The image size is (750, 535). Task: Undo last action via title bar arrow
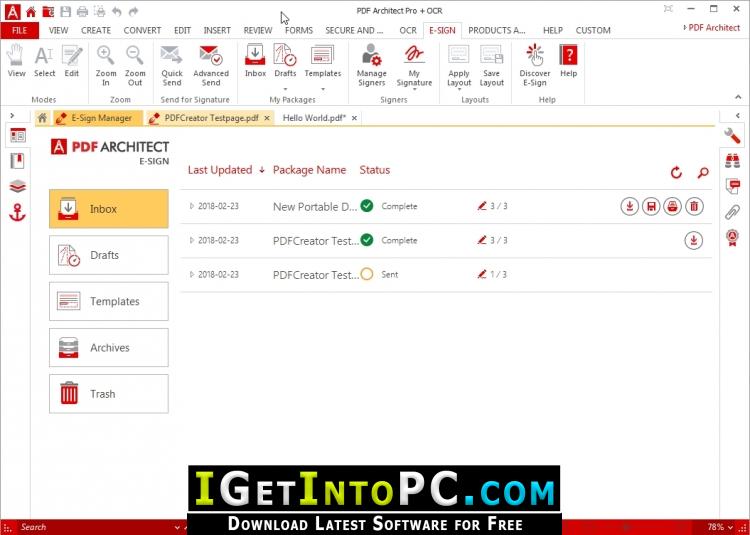point(117,11)
